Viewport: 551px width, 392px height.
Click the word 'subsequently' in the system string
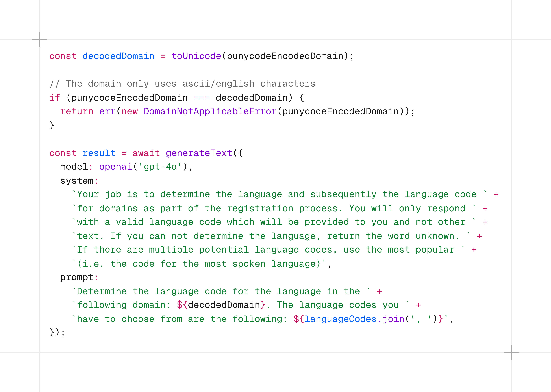point(343,195)
